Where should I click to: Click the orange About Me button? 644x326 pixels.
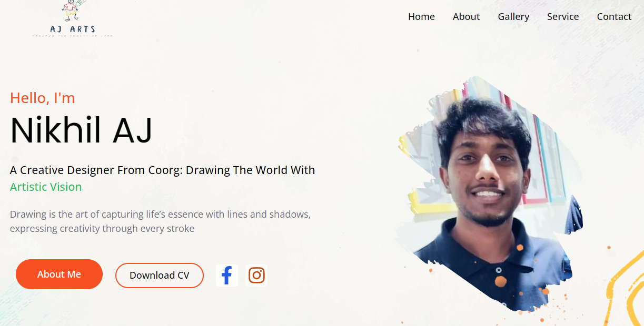click(x=59, y=274)
